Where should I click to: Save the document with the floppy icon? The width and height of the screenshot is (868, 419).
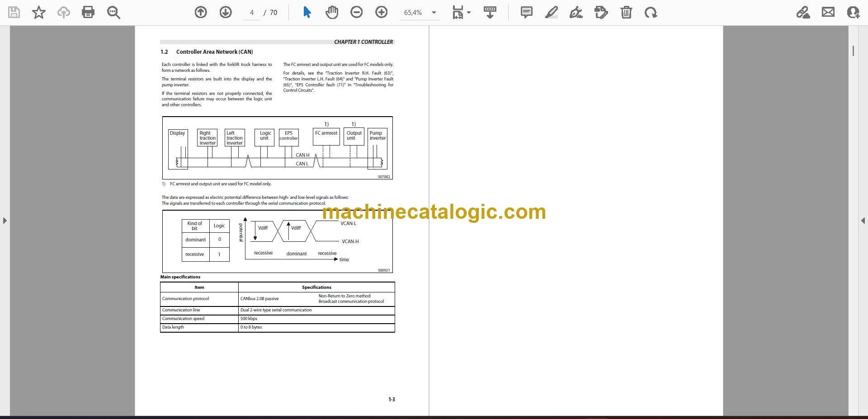click(x=14, y=12)
